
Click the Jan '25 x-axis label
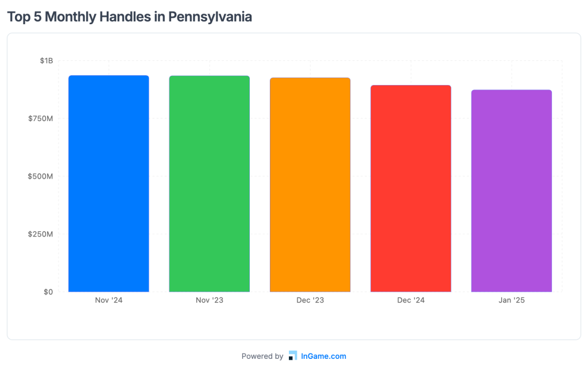[512, 300]
